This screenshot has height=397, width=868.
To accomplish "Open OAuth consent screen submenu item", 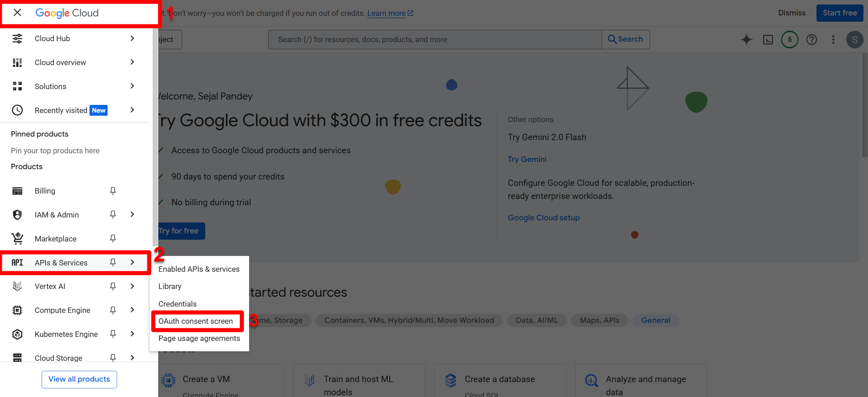I will [x=199, y=321].
